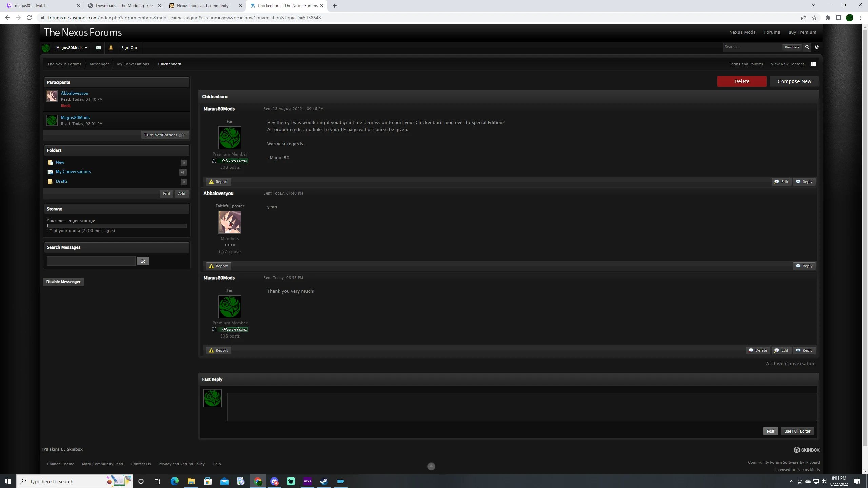The image size is (868, 488).
Task: Open the advanced search gear icon
Action: [x=817, y=47]
